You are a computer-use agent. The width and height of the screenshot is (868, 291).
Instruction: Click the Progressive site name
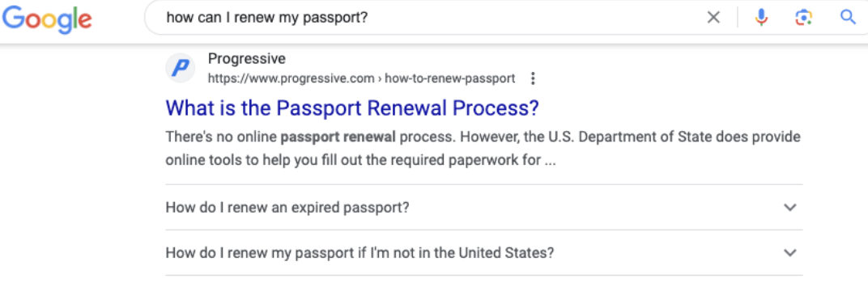click(247, 58)
